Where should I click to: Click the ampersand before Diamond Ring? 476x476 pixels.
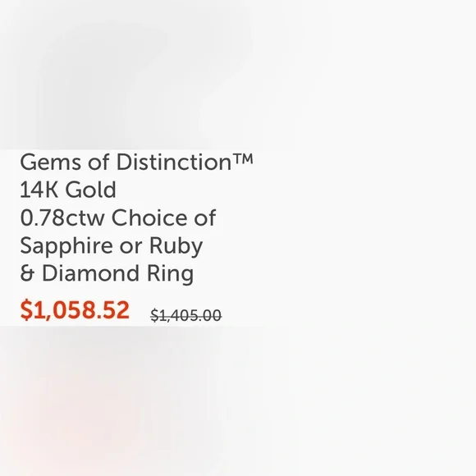point(27,273)
